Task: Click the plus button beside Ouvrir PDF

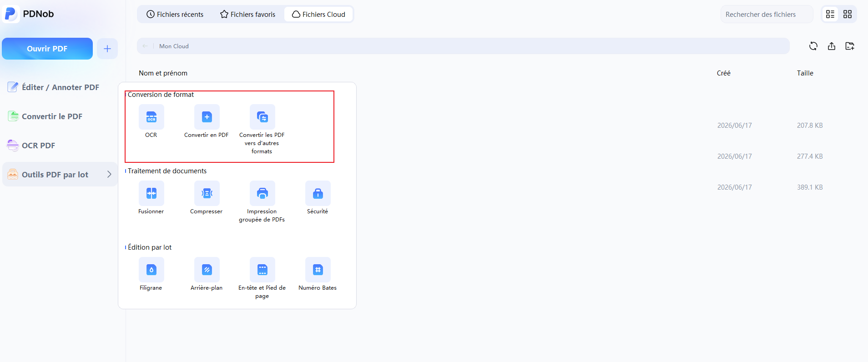Action: point(107,49)
